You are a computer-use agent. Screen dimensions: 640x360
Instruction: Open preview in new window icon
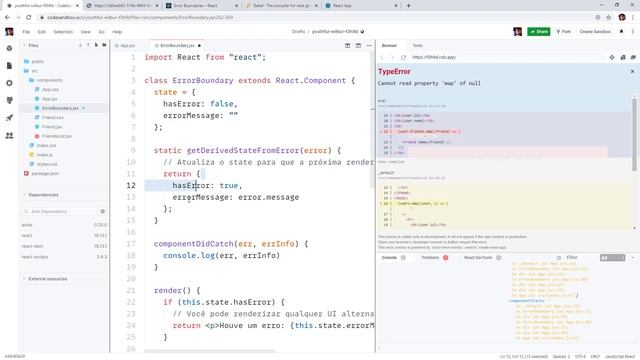click(x=623, y=58)
